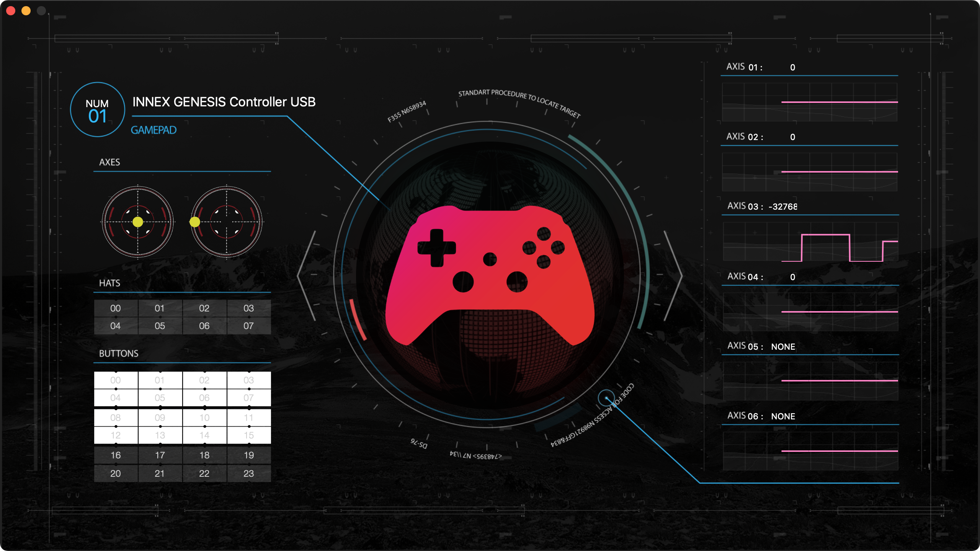Image resolution: width=980 pixels, height=551 pixels.
Task: Click dark button cell 19
Action: [249, 455]
